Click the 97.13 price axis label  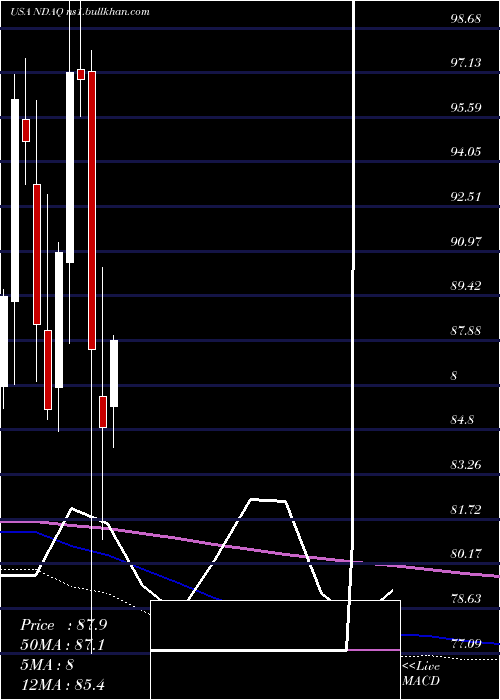[466, 63]
